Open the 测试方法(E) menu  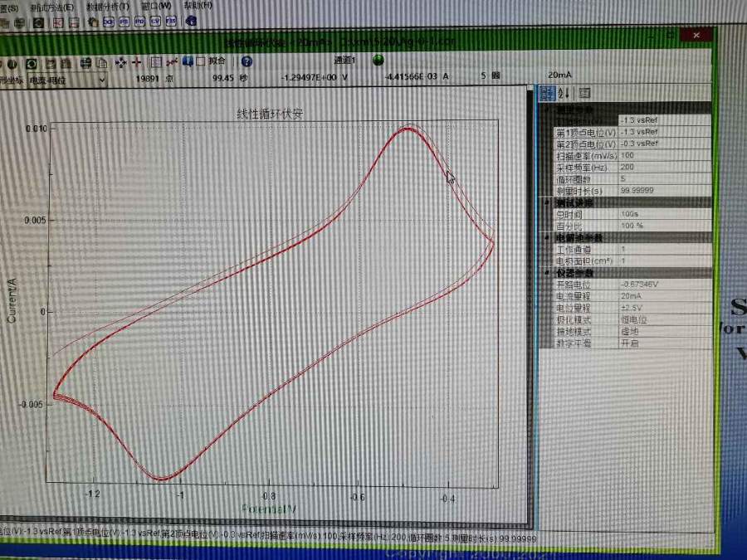point(51,6)
